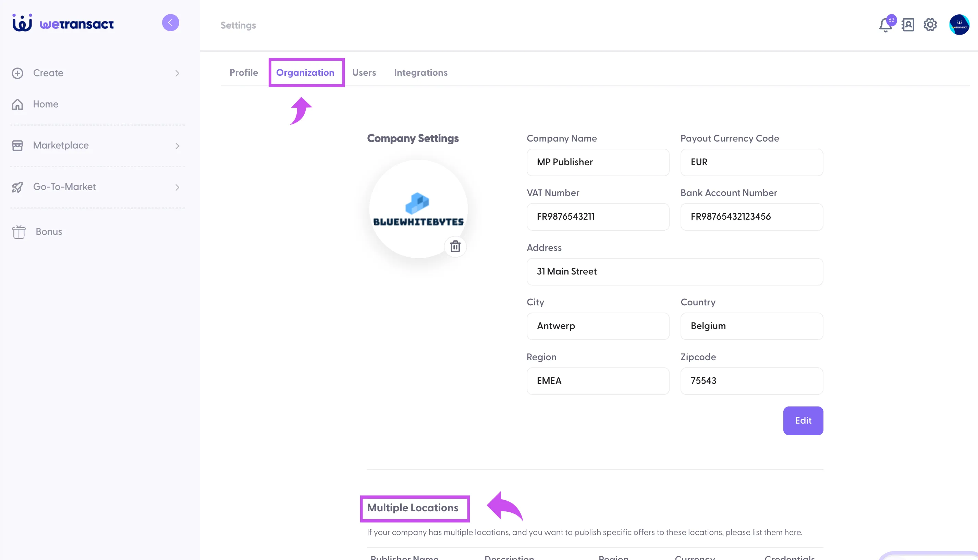Open Marketplace in the sidebar
The width and height of the screenshot is (978, 560).
pyautogui.click(x=61, y=145)
